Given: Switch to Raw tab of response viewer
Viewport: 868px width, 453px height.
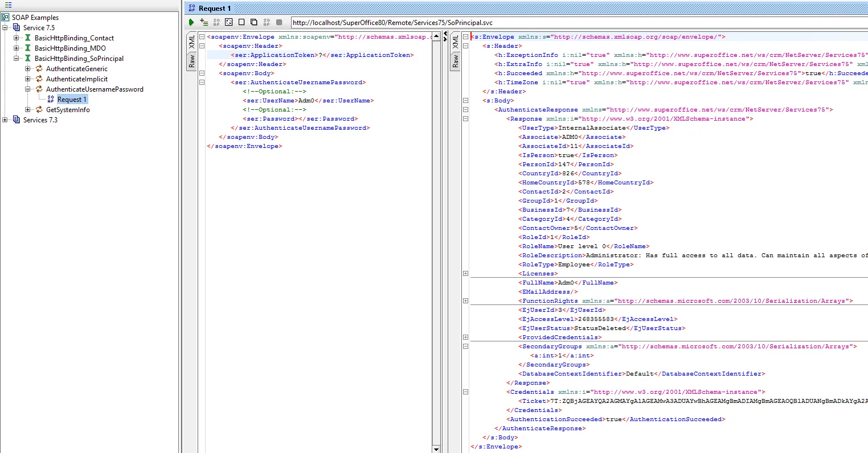Looking at the screenshot, I should [x=455, y=61].
